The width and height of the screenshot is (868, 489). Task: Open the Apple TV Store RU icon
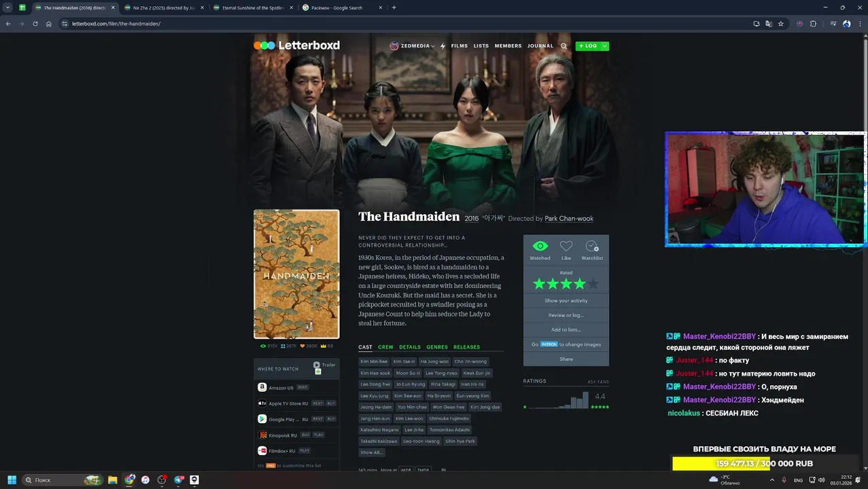[x=262, y=403]
